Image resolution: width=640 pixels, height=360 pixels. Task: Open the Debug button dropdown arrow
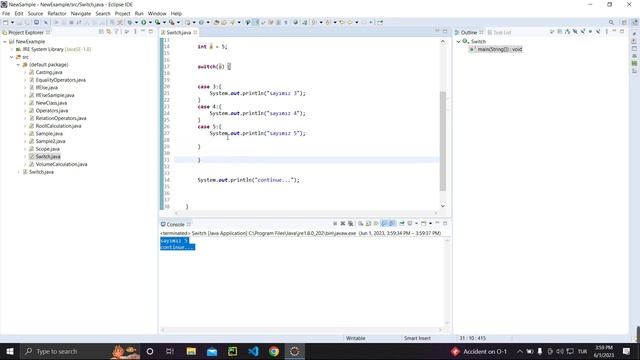pos(136,22)
